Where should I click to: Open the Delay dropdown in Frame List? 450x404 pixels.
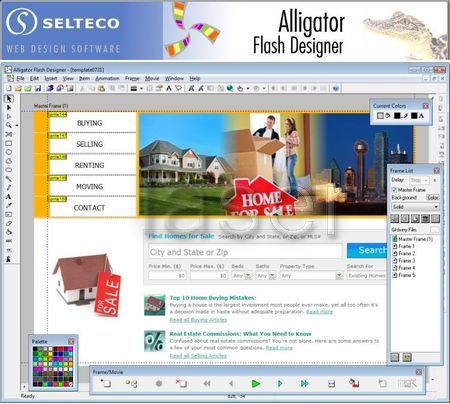point(418,180)
